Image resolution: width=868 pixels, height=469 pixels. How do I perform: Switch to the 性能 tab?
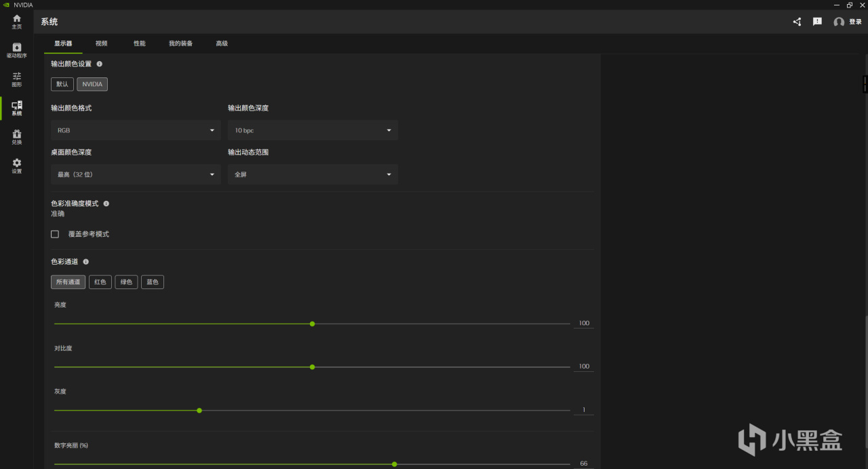tap(139, 43)
